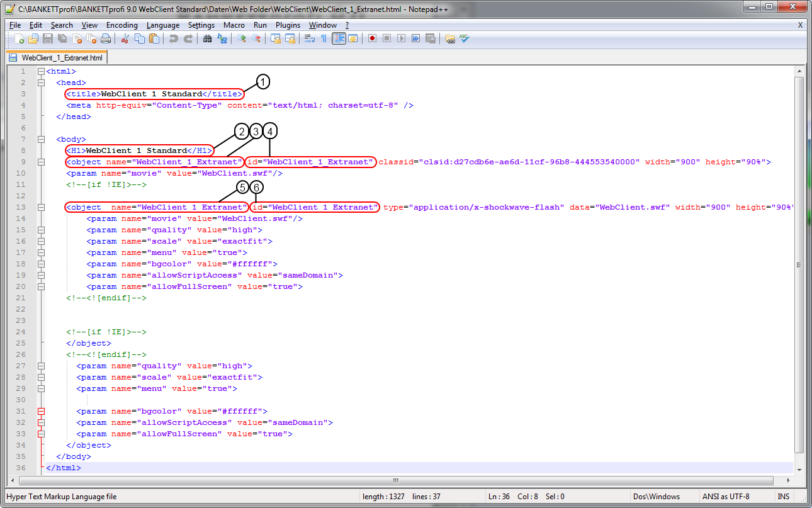Click the Cut scissors icon
Screen dimensions: 812x508
[x=125, y=39]
